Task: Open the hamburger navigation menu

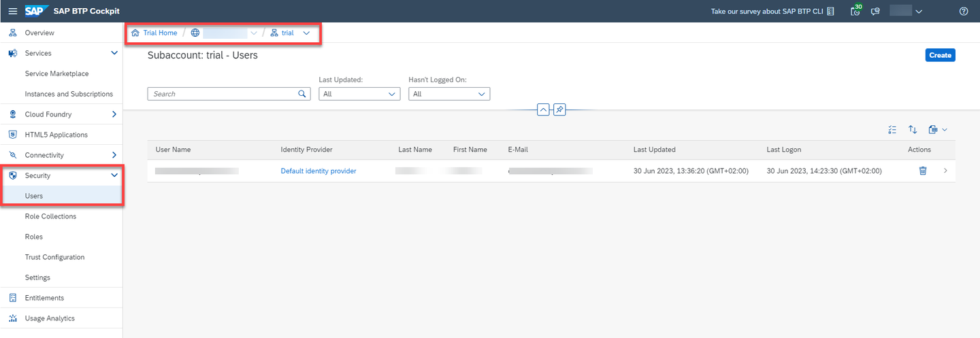Action: [x=12, y=11]
